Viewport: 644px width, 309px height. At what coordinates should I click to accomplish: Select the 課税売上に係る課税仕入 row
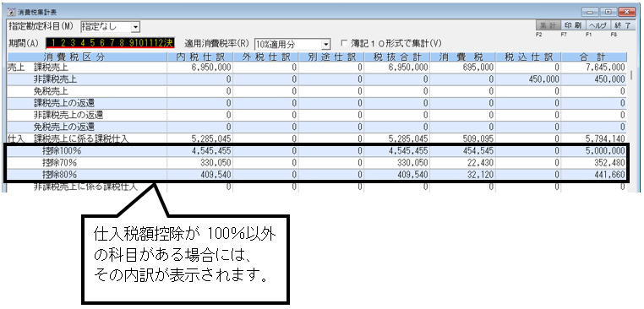(x=317, y=138)
